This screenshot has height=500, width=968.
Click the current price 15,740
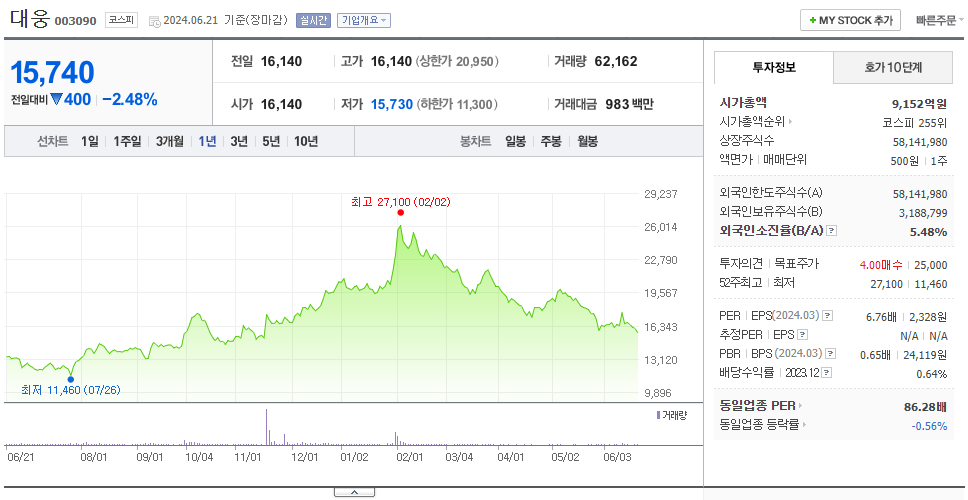[52, 73]
